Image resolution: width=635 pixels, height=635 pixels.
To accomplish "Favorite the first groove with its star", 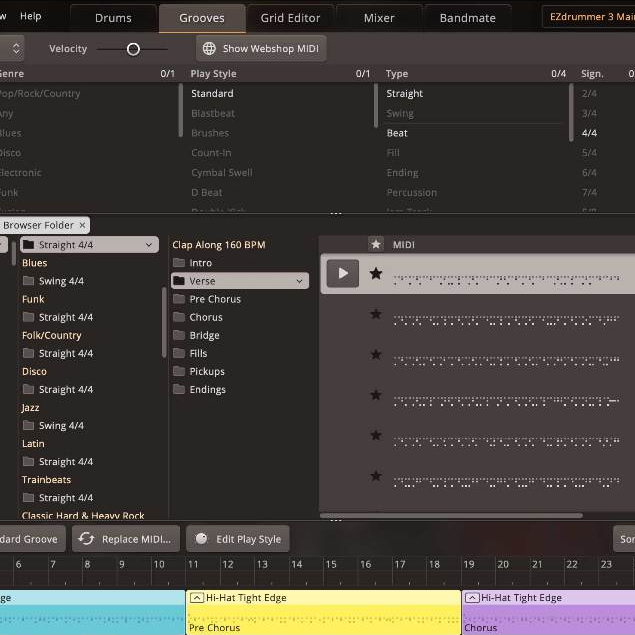I will 376,273.
